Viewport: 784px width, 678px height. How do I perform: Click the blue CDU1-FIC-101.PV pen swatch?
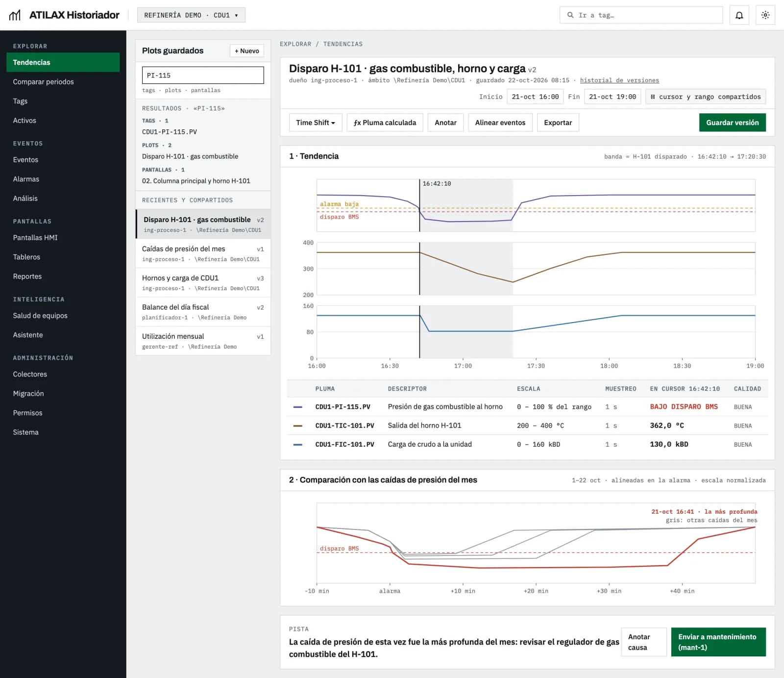[297, 444]
